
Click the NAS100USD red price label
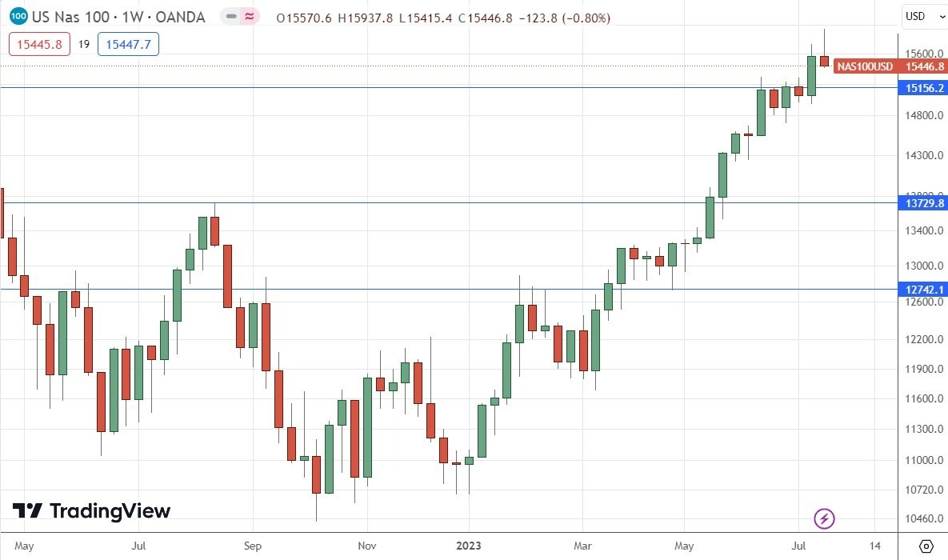point(865,67)
